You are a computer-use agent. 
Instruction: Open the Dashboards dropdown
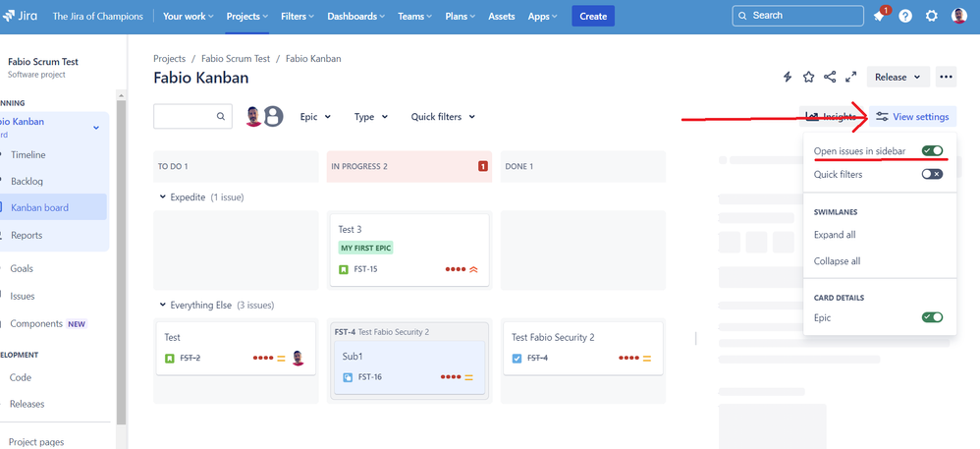[356, 17]
